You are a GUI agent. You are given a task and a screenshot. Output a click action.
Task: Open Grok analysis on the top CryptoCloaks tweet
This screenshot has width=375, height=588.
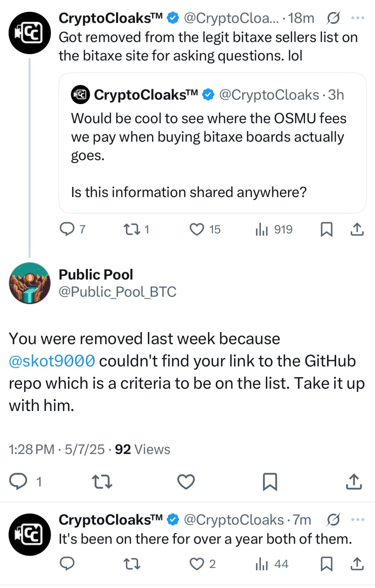[x=334, y=18]
